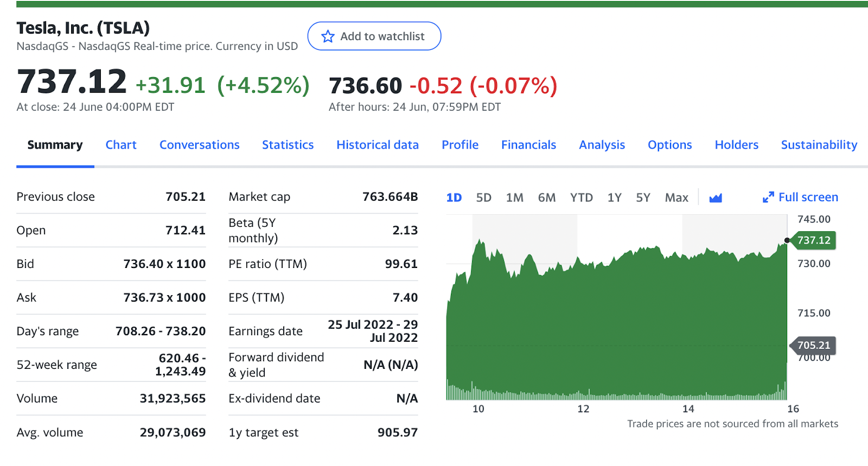Click the star icon in Add to watchlist

(328, 36)
